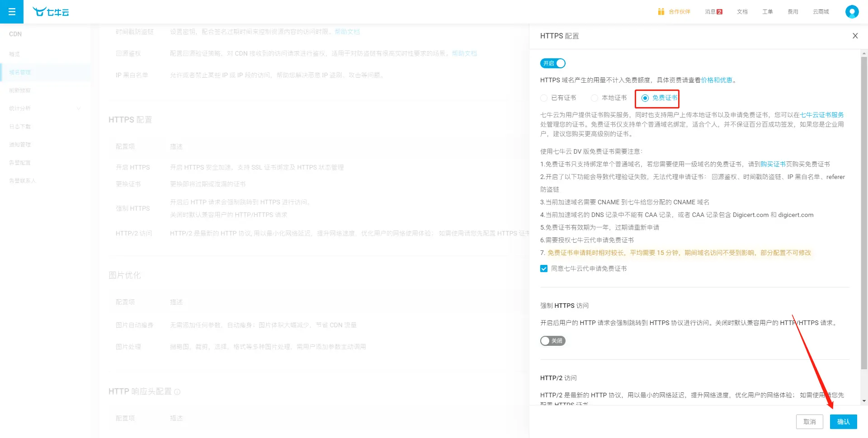Click the 取消 button
Screen dimensions: 868x438
point(810,422)
